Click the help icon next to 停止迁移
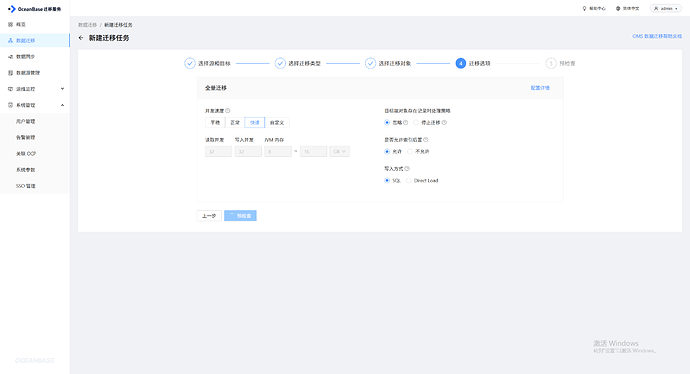The image size is (690, 374). pyautogui.click(x=444, y=123)
